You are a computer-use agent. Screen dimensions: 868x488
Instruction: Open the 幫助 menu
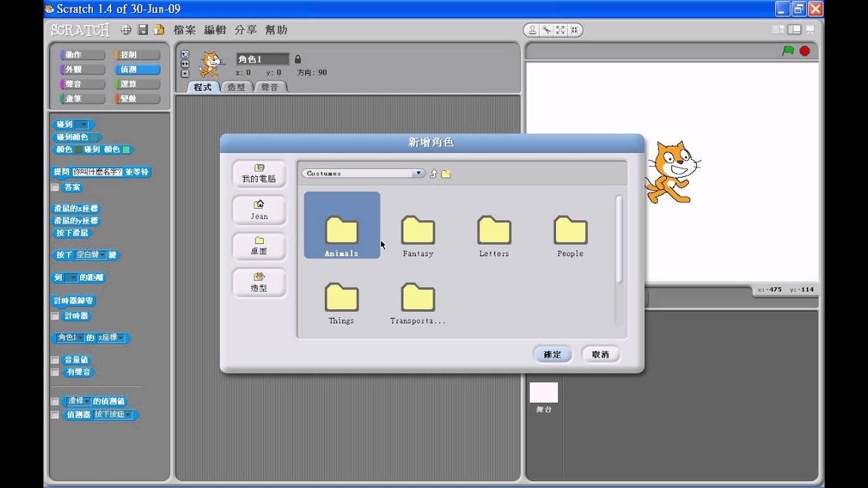(x=276, y=30)
